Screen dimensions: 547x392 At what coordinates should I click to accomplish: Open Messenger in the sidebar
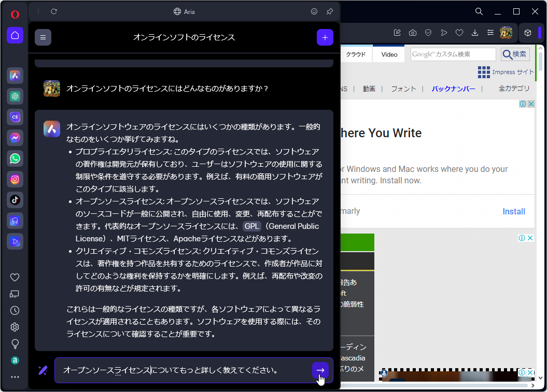click(15, 138)
